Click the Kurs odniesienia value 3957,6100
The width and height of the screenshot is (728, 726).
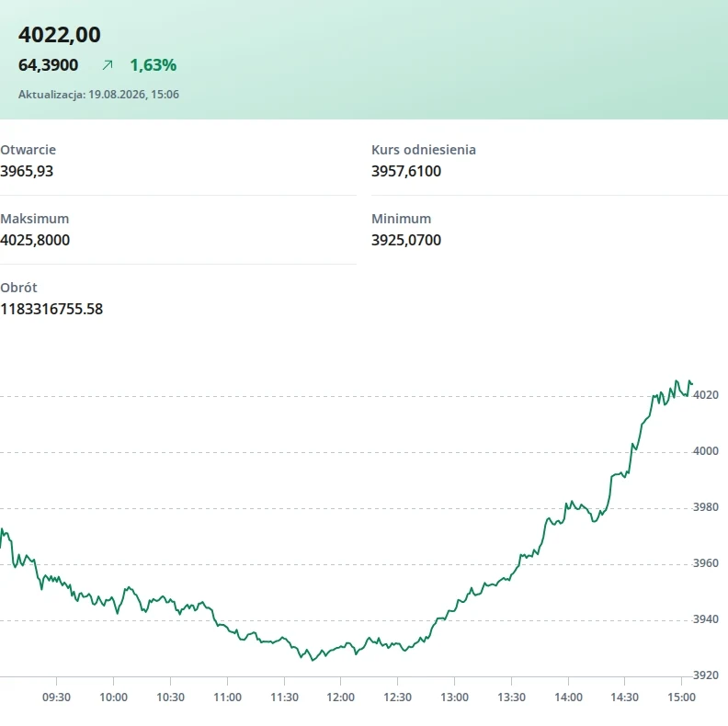pyautogui.click(x=406, y=171)
